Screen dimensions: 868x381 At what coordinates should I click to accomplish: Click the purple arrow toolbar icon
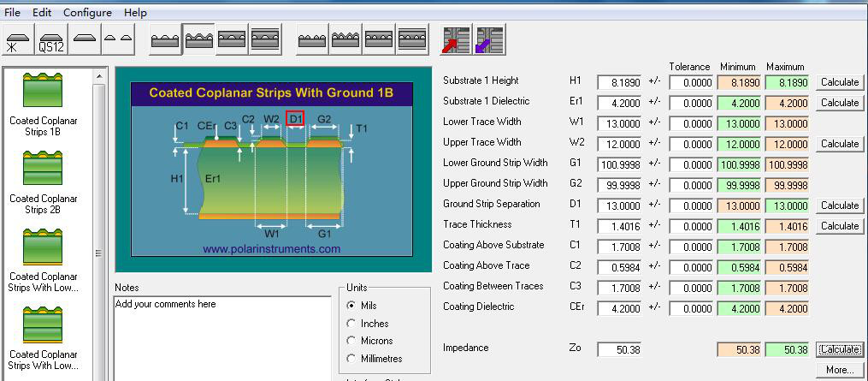coord(489,40)
